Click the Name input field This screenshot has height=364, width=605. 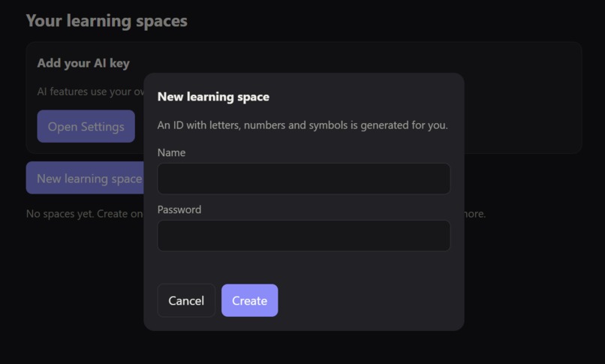pos(304,179)
